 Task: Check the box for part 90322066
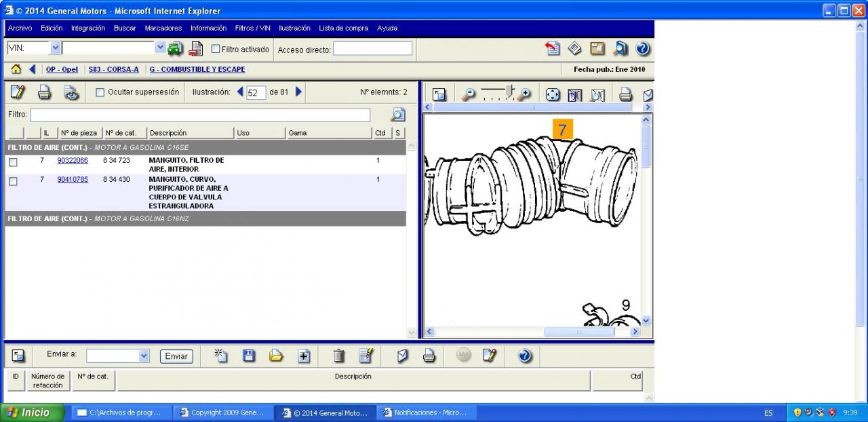(x=13, y=162)
